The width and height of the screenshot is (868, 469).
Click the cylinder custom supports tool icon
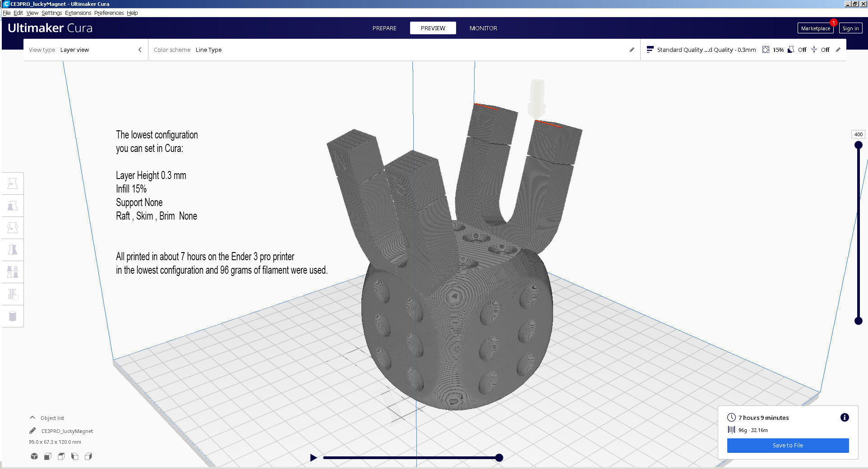click(x=13, y=316)
